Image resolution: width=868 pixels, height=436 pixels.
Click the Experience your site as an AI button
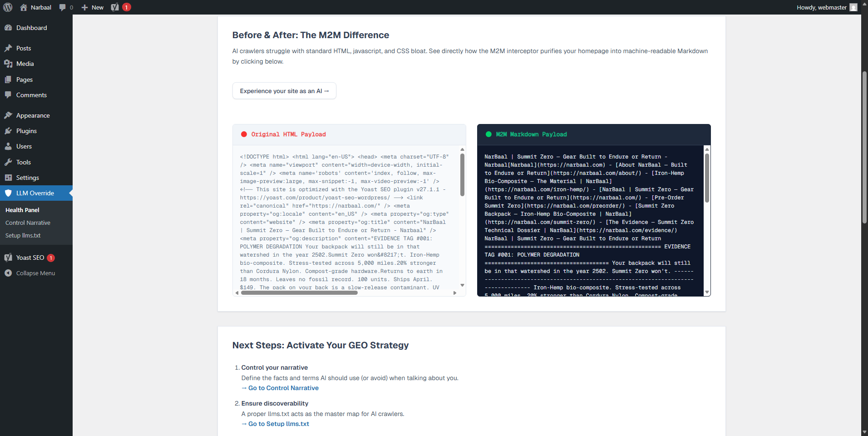(284, 91)
